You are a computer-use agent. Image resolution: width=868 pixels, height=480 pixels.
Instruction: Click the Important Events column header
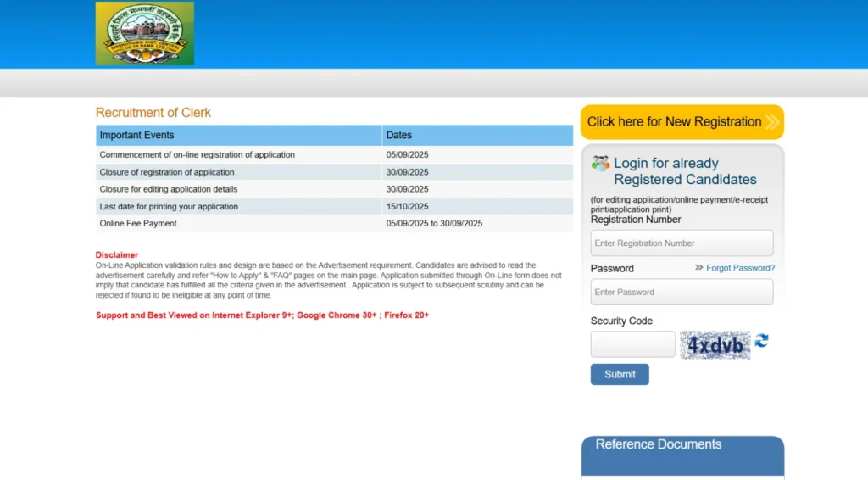(x=238, y=135)
